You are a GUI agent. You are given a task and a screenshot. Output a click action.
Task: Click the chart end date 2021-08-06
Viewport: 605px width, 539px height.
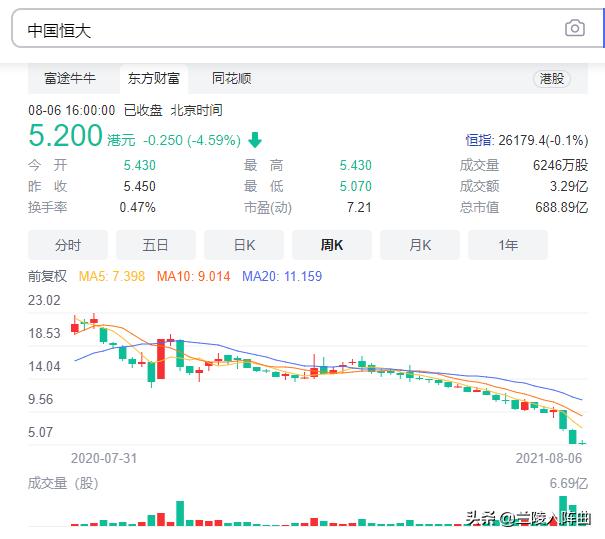[x=549, y=458]
